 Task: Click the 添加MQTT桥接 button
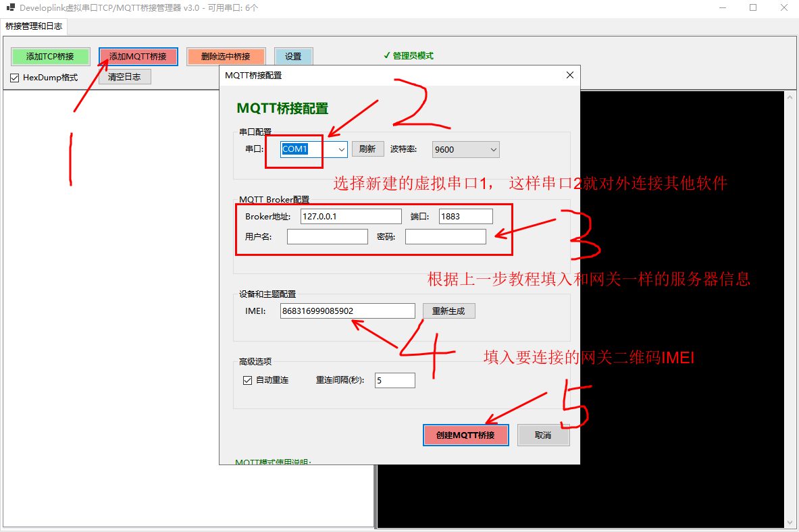(138, 57)
